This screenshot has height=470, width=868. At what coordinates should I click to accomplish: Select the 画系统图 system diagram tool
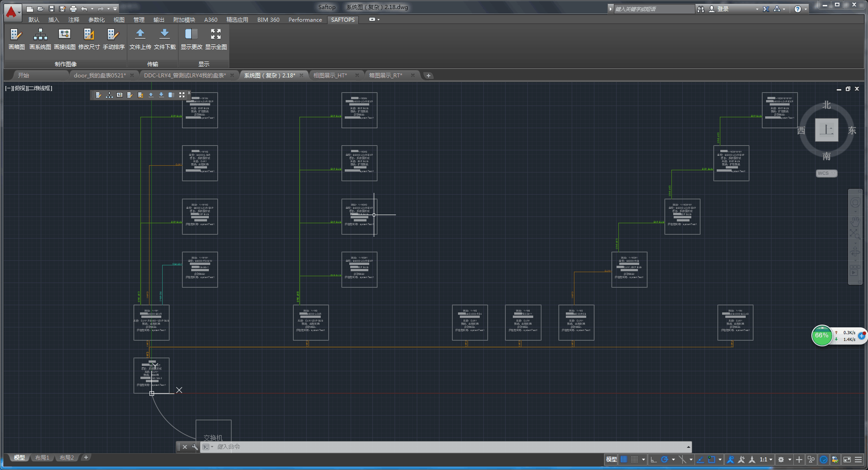(x=40, y=38)
